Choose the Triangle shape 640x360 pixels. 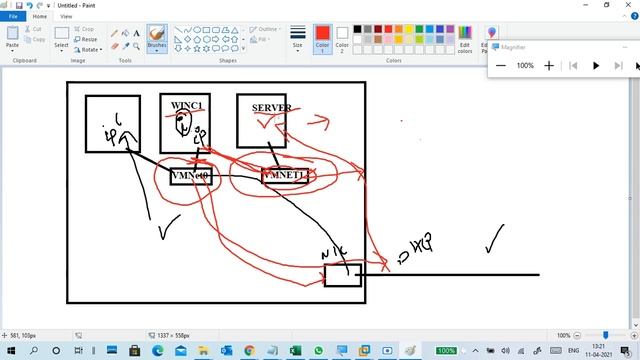[x=235, y=30]
